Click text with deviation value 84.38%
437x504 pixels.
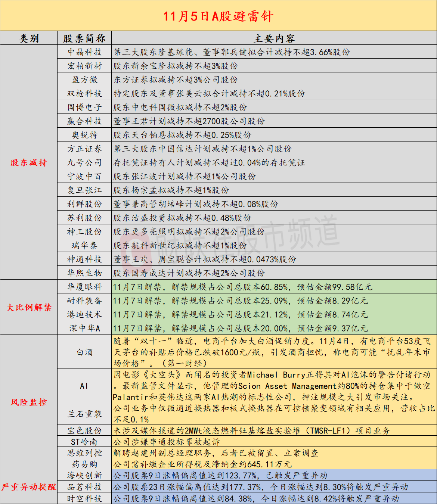256,498
